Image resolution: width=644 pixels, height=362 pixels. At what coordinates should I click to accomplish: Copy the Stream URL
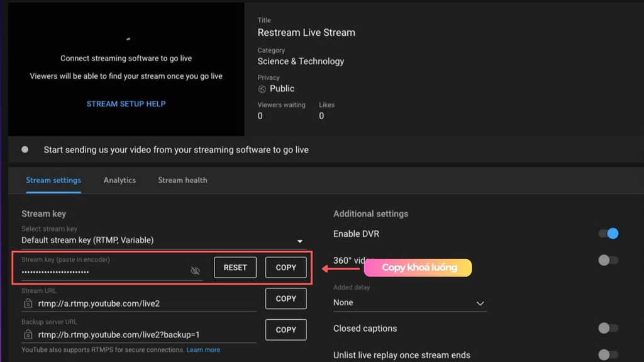pos(286,298)
